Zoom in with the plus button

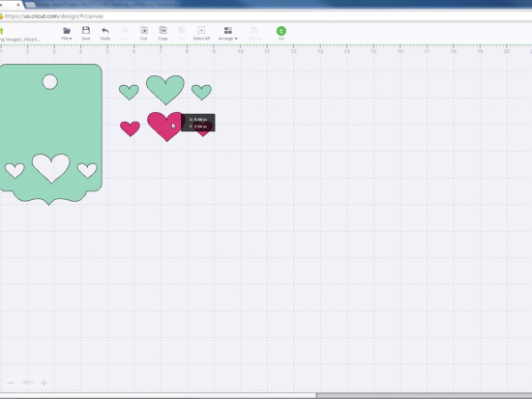point(44,383)
